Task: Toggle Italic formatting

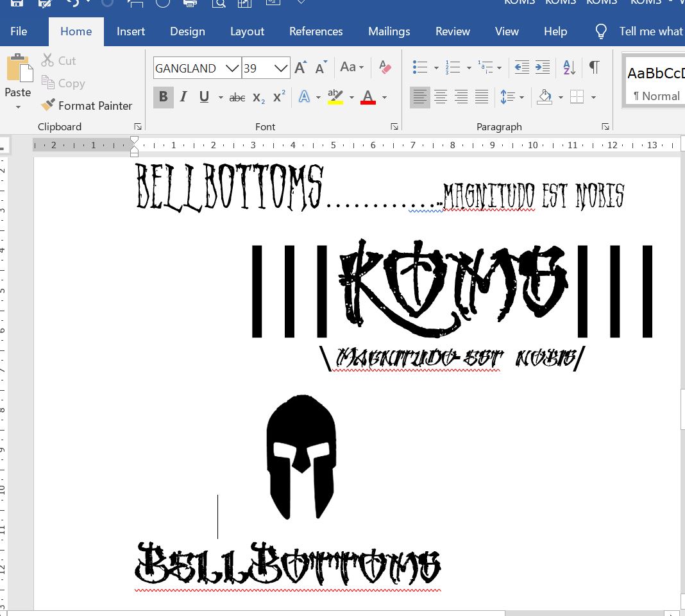Action: point(183,97)
